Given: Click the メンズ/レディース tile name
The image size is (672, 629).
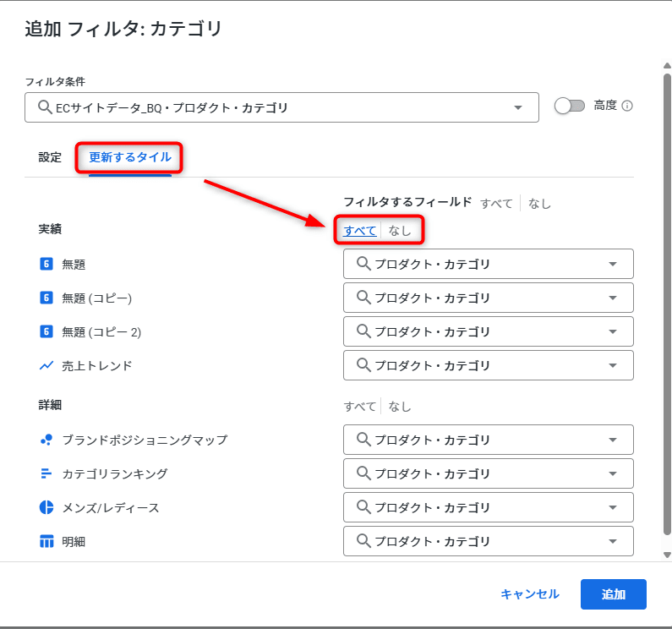Looking at the screenshot, I should point(111,507).
